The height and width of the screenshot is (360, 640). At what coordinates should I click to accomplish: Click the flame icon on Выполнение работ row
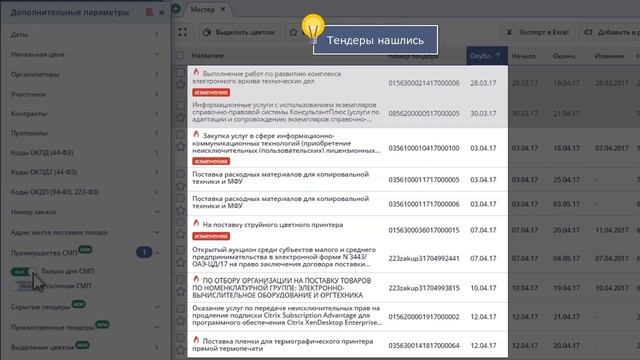click(x=196, y=73)
